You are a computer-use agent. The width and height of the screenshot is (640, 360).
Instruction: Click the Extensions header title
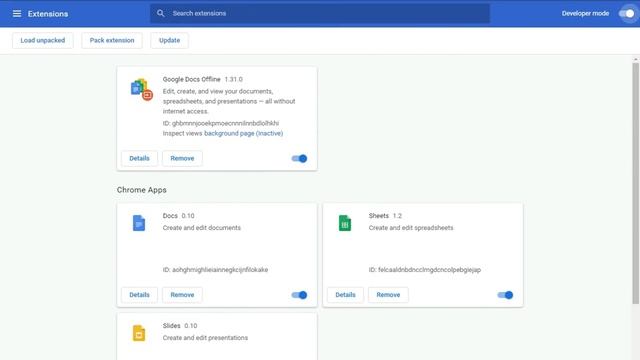48,14
